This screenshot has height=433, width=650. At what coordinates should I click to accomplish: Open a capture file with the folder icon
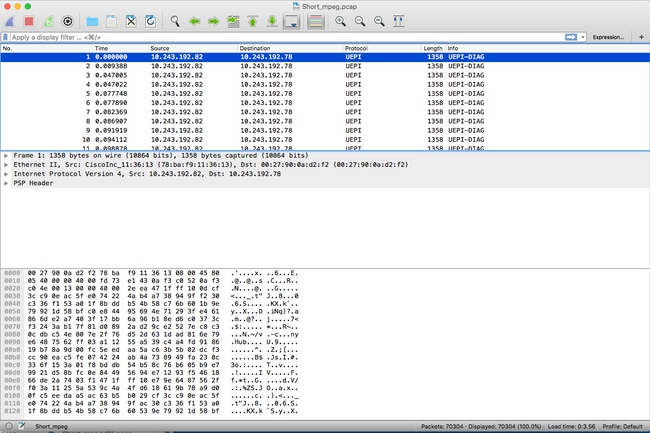click(92, 21)
